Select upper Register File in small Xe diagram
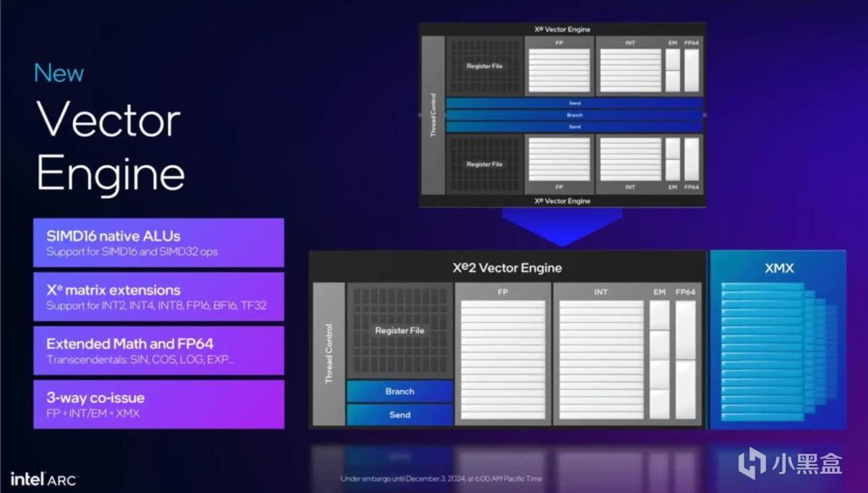 coord(484,66)
